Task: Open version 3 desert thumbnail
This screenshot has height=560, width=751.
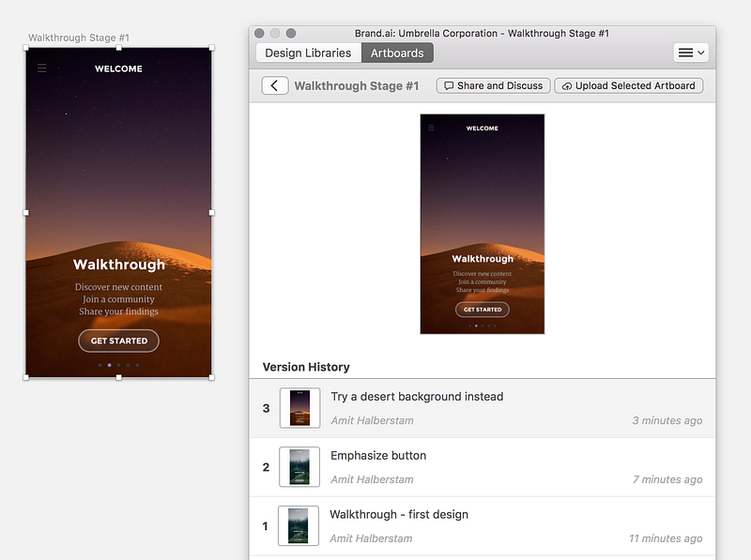Action: [x=299, y=408]
